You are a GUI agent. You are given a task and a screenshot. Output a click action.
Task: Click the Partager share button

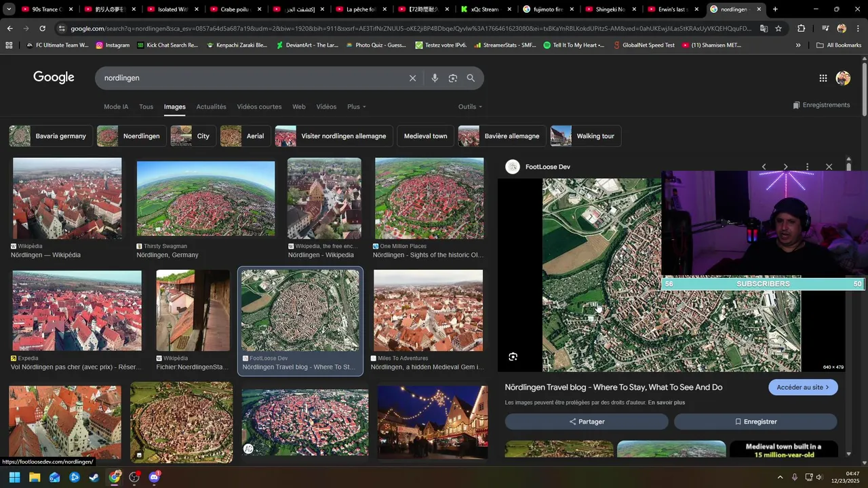587,422
